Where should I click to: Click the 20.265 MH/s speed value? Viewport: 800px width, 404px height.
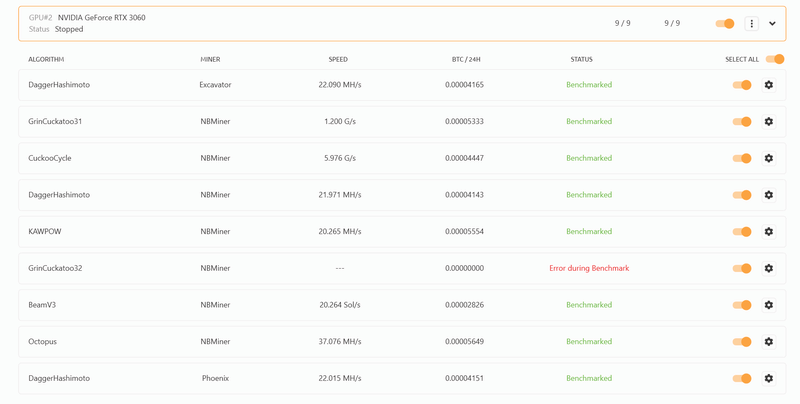(340, 232)
